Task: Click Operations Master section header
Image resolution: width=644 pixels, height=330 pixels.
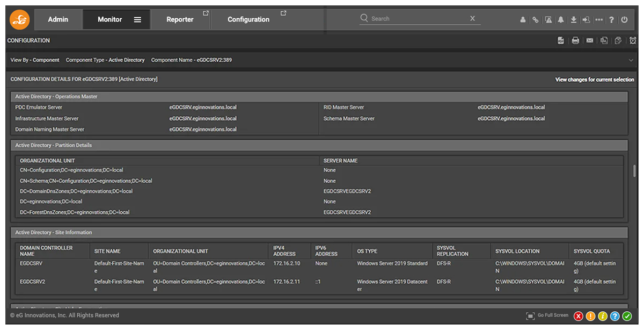Action: pos(319,97)
